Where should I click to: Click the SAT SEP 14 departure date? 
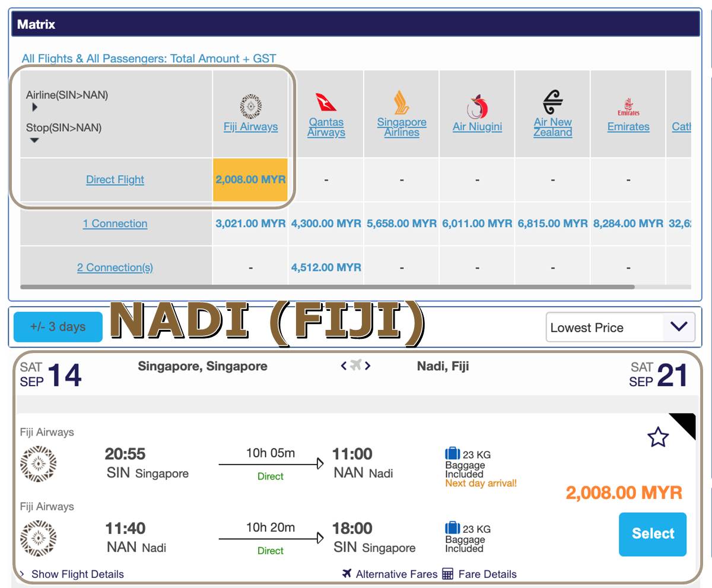coord(50,374)
